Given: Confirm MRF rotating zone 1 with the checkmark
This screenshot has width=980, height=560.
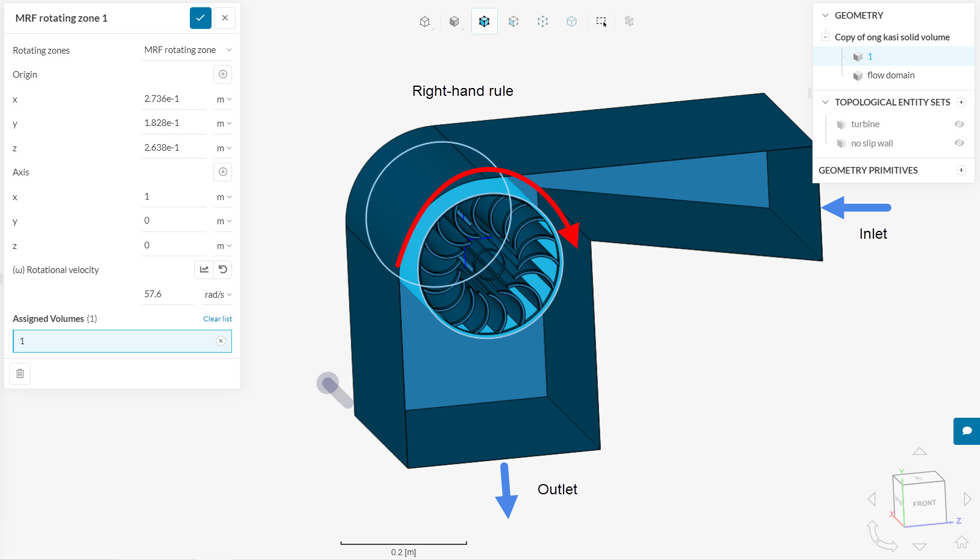Looking at the screenshot, I should 201,18.
